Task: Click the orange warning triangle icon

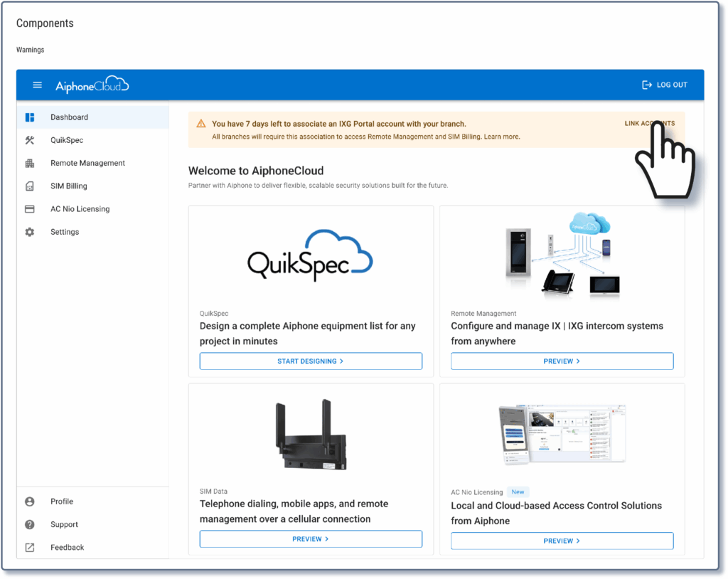Action: pyautogui.click(x=201, y=124)
